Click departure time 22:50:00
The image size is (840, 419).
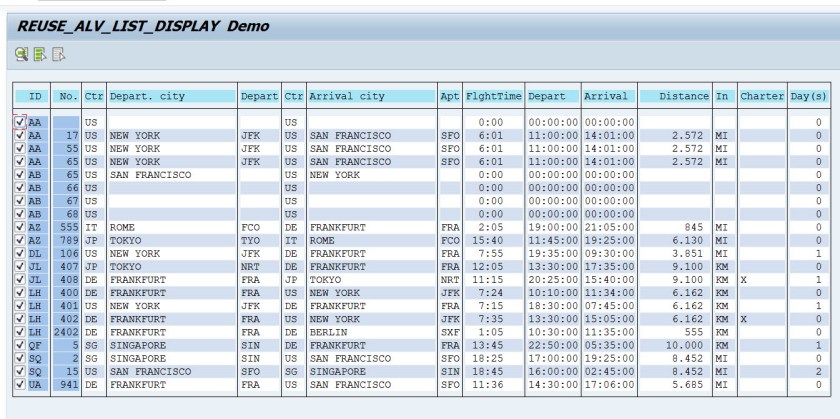[553, 346]
